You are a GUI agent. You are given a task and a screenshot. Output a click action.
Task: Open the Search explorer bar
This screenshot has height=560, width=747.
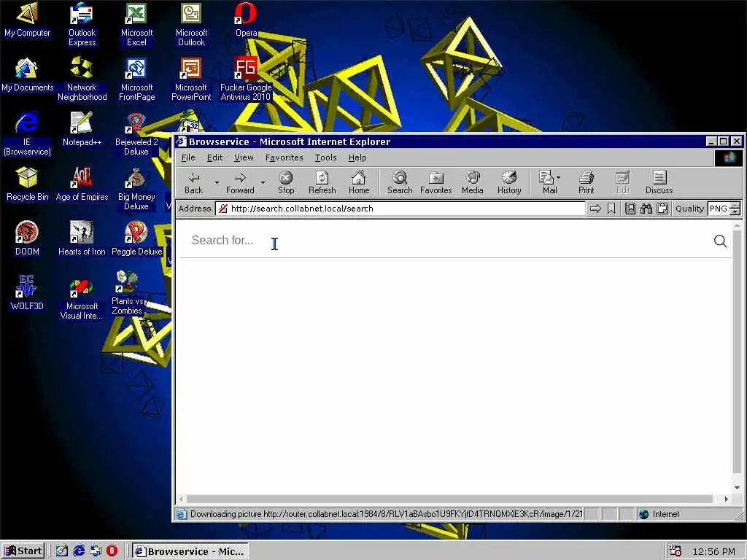click(400, 183)
